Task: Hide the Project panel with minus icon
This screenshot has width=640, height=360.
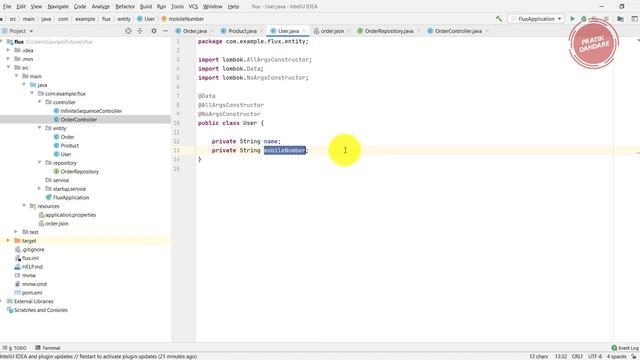Action: tap(165, 31)
